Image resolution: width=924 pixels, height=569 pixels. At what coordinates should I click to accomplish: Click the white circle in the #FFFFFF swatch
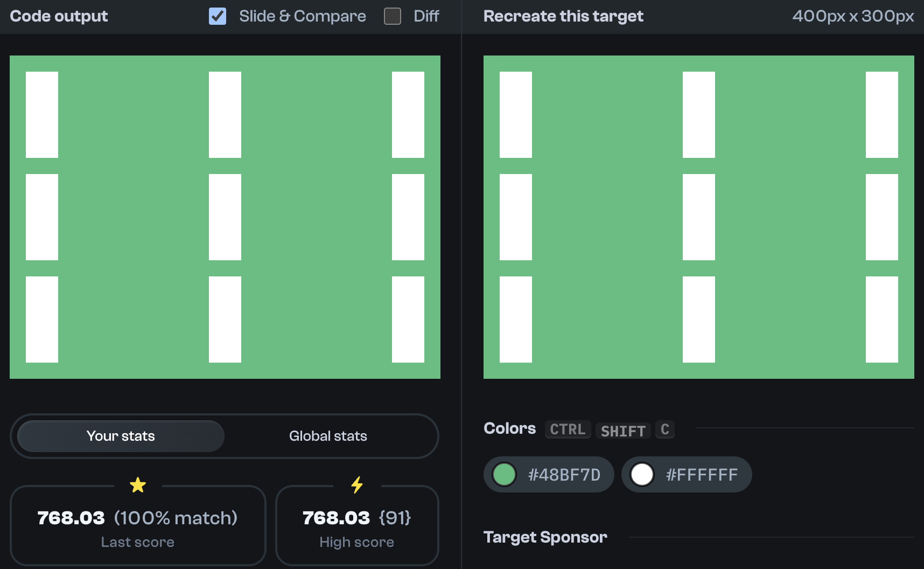642,474
